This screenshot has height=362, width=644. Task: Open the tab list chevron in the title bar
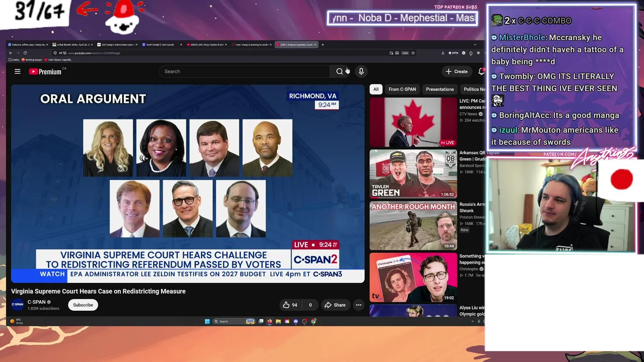point(474,44)
